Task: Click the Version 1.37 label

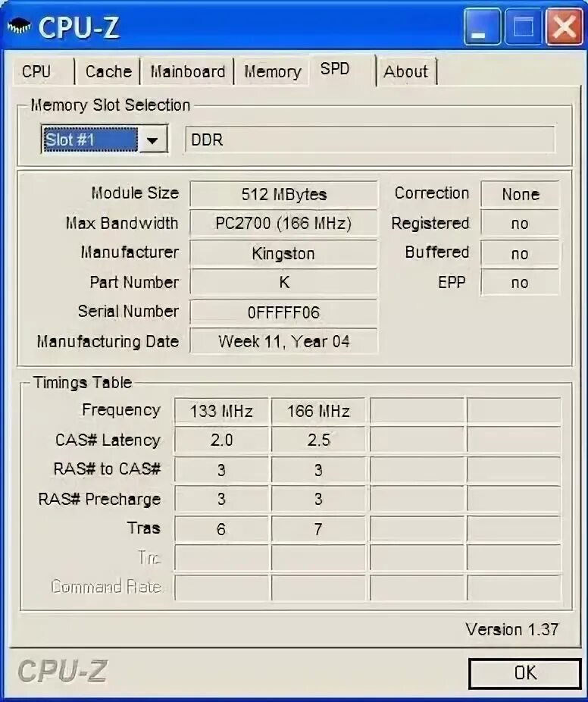Action: pyautogui.click(x=511, y=629)
